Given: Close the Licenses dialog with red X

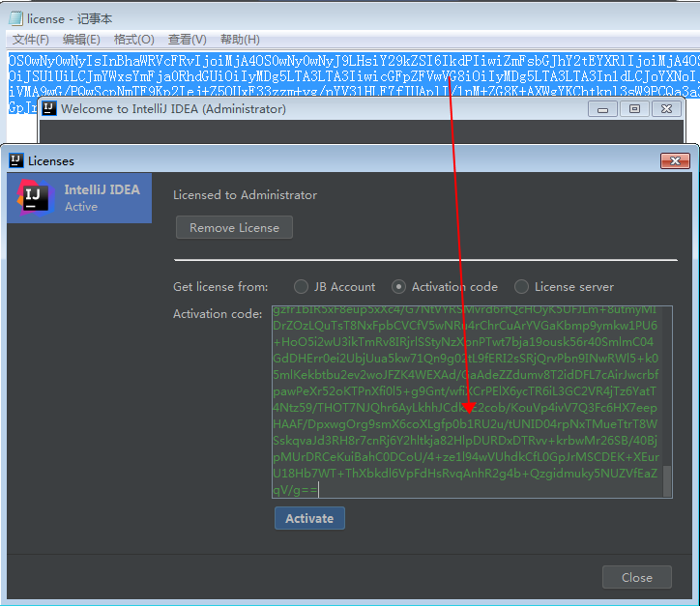Looking at the screenshot, I should tap(675, 160).
